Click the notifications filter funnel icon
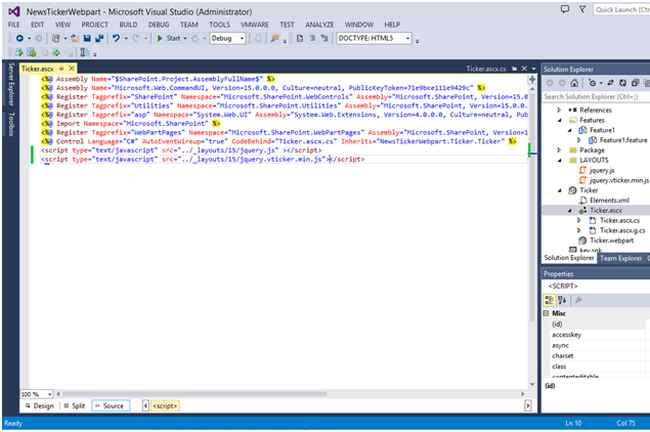Viewport: 650px width, 432px height. (x=582, y=9)
